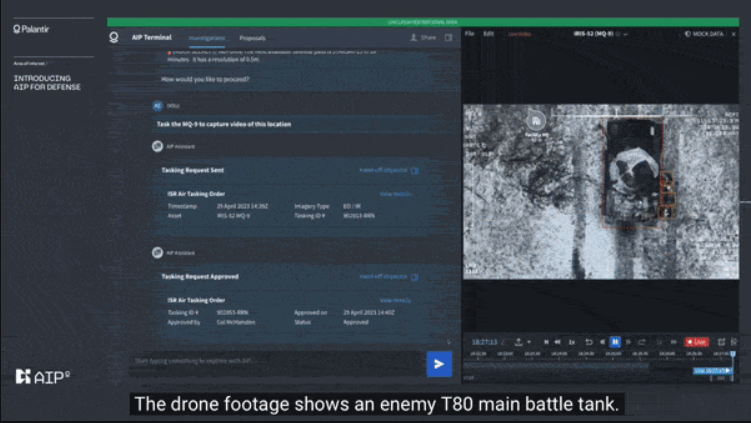Click the Share button in AIP Terminal
Viewport: 751px width, 423px height.
(x=424, y=38)
